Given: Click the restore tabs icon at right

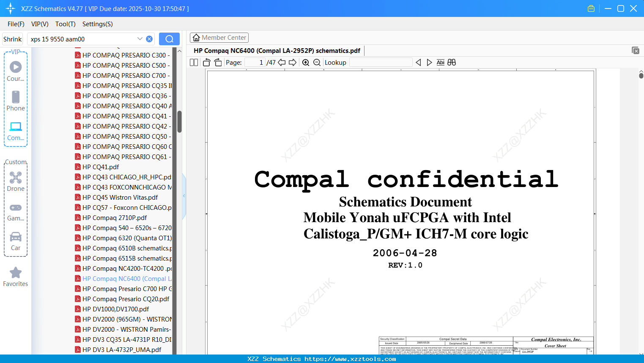Looking at the screenshot, I should 636,50.
